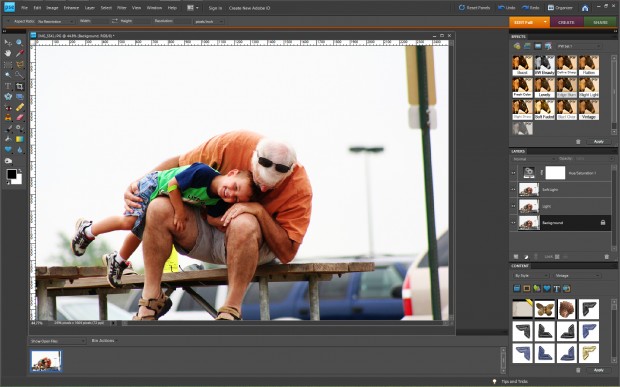Viewport: 620px width, 387px height.
Task: Select the Custom Shape heart tool
Action: click(x=8, y=150)
